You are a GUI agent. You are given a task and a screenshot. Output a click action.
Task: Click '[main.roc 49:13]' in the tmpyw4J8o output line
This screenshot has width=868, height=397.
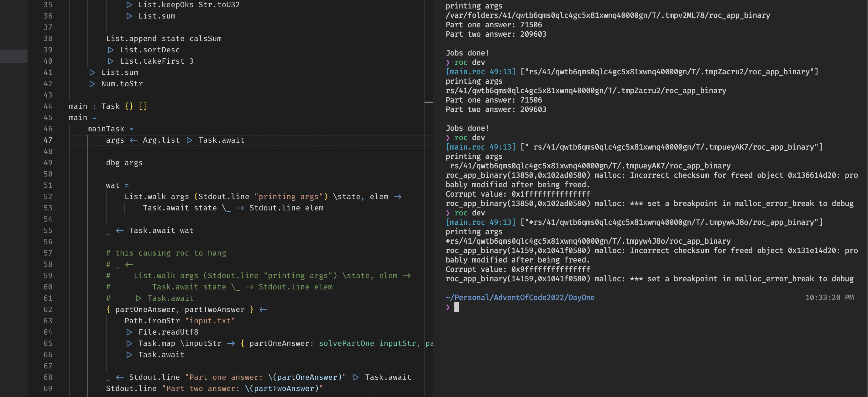tap(480, 222)
